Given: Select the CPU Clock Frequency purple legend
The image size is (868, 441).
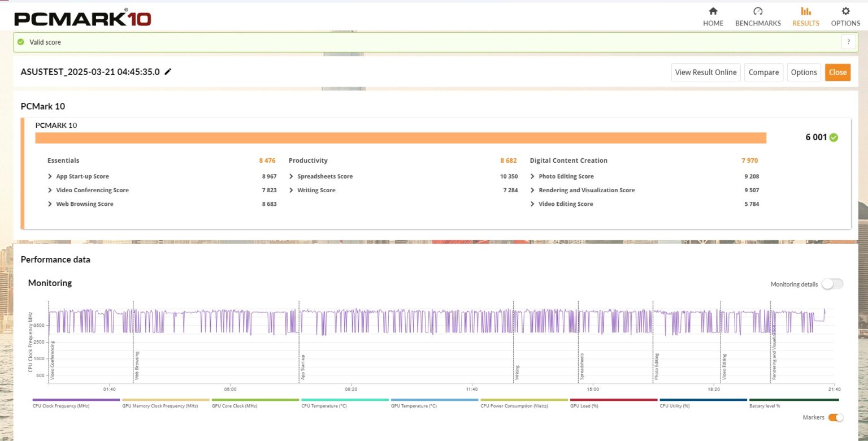Looking at the screenshot, I should 76,400.
